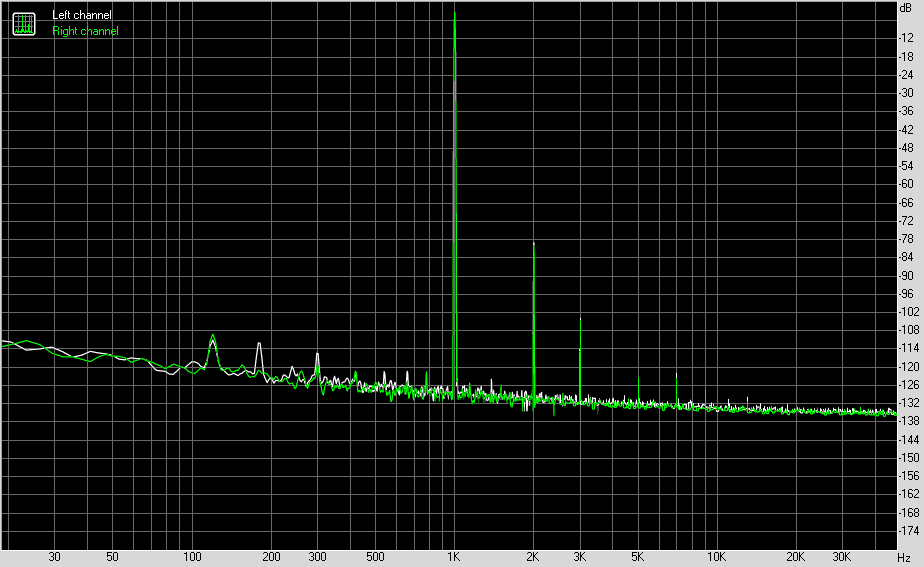Click the -78 dB scale value
Screen dimensions: 924x567
tap(906, 239)
